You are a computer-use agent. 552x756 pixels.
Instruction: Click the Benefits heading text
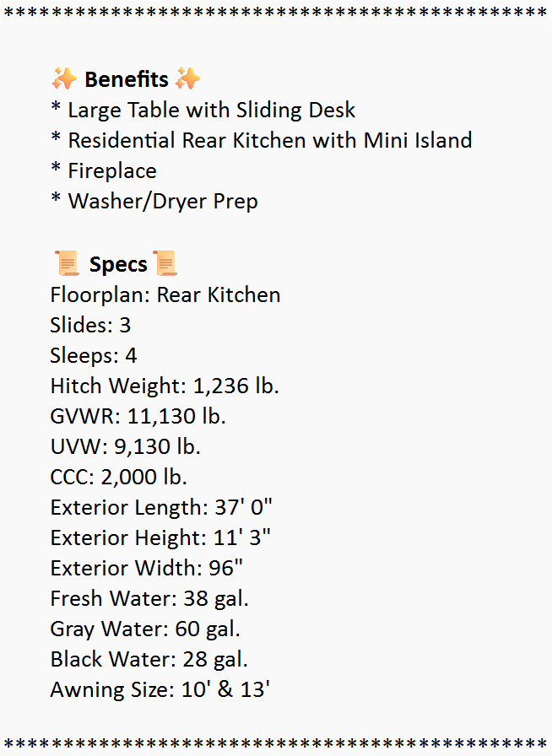pyautogui.click(x=127, y=79)
